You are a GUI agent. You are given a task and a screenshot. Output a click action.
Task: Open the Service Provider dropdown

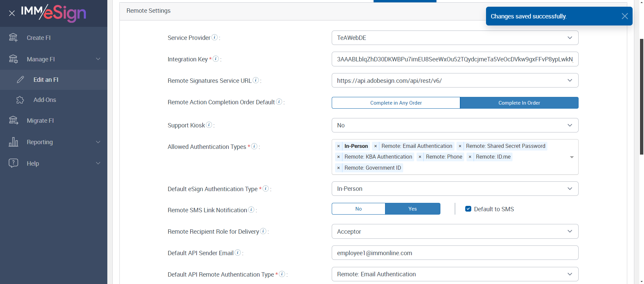[455, 38]
